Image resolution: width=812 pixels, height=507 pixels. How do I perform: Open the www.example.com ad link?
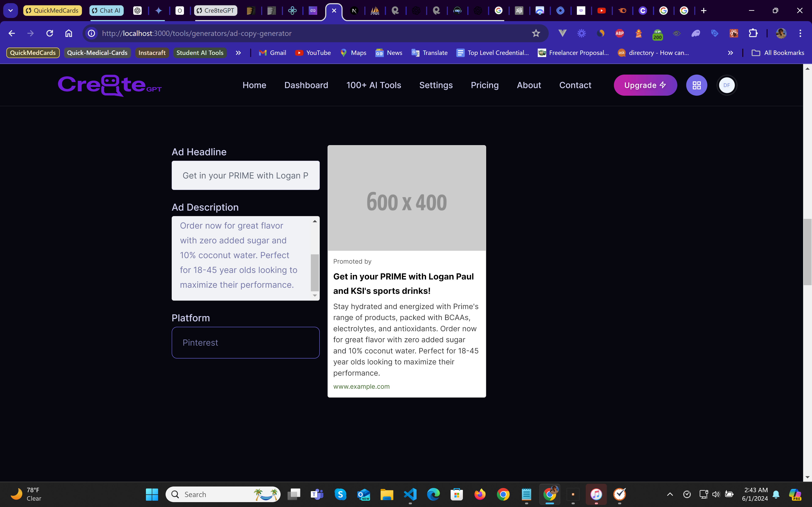[x=361, y=386]
